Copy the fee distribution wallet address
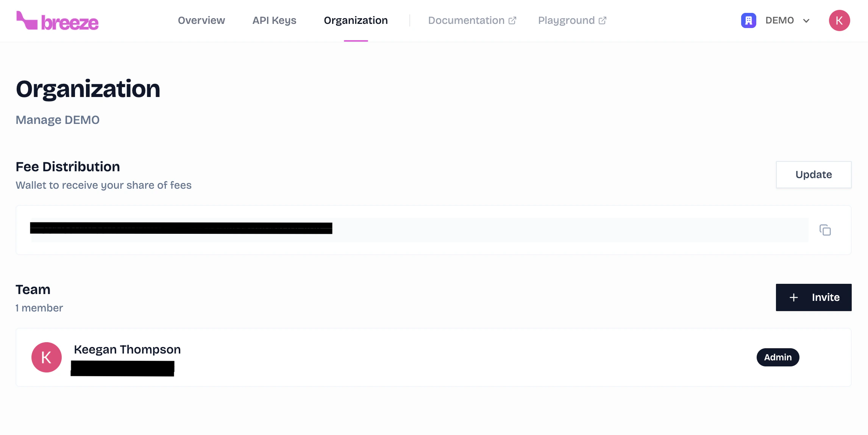 [x=826, y=230]
